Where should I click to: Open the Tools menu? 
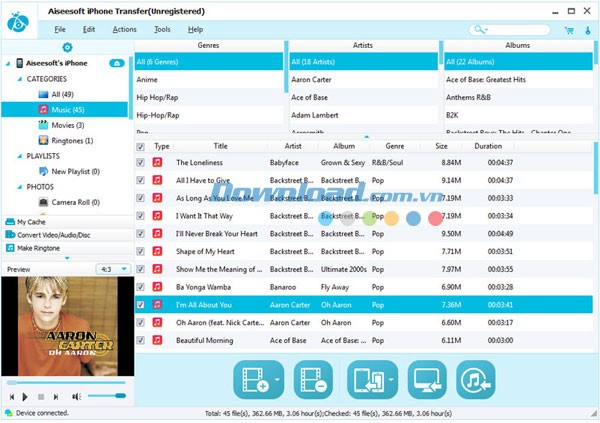162,29
